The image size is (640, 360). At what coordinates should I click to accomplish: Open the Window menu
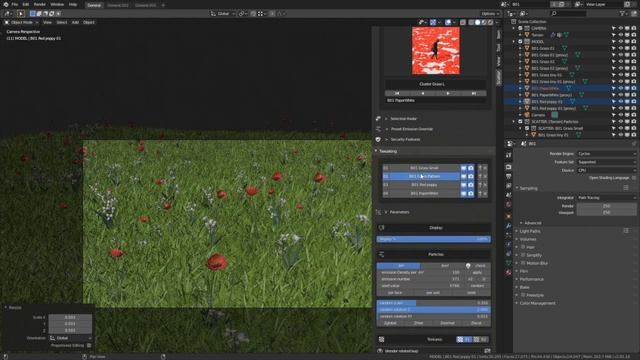(x=57, y=4)
